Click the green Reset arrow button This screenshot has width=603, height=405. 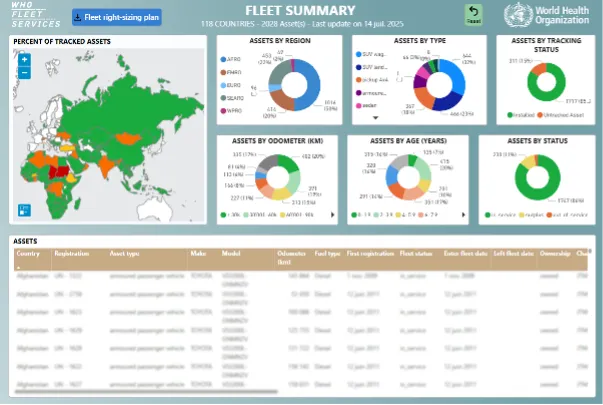click(x=473, y=15)
